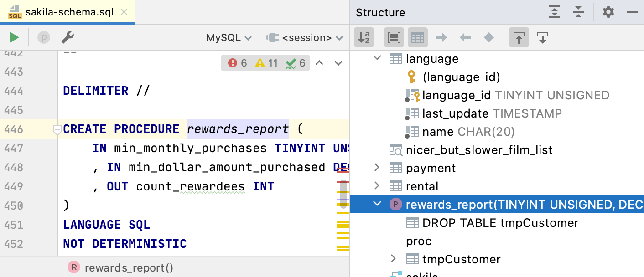Expand the payment table node

click(x=377, y=168)
